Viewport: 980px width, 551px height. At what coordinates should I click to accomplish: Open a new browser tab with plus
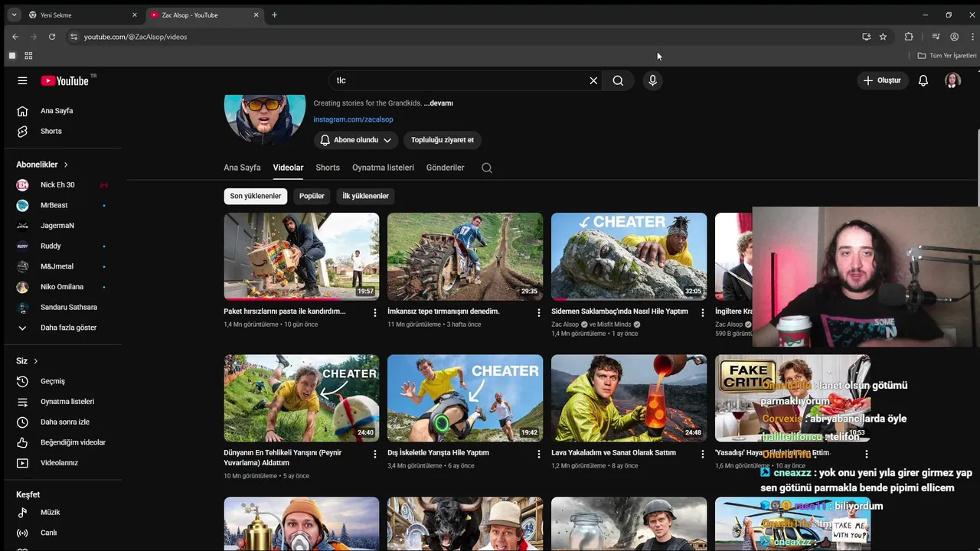274,15
